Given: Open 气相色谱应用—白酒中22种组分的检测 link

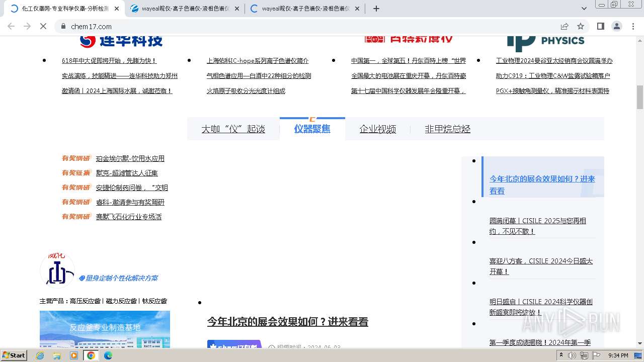Looking at the screenshot, I should point(259,76).
